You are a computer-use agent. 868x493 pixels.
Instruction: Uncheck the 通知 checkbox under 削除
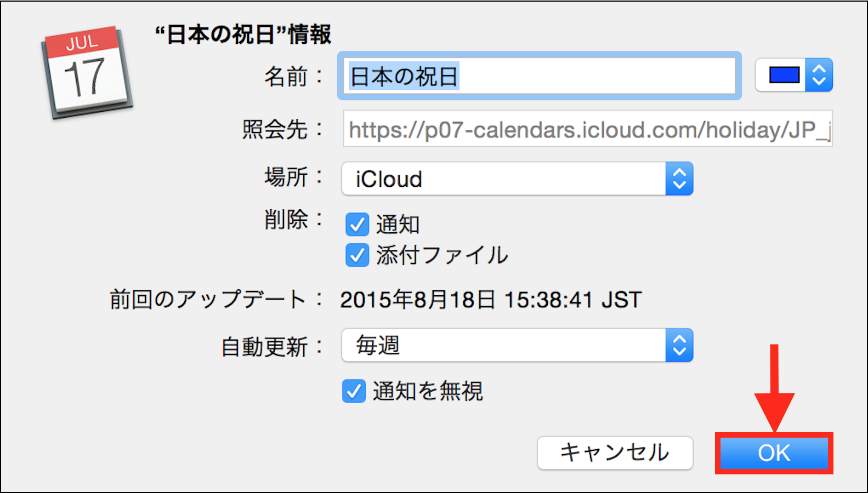point(357,225)
